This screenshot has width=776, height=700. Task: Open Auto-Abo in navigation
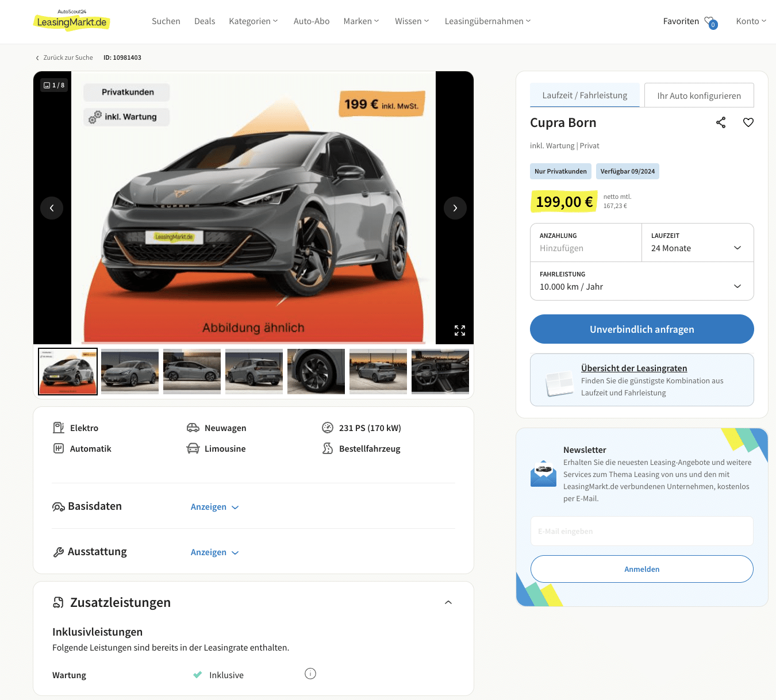312,21
